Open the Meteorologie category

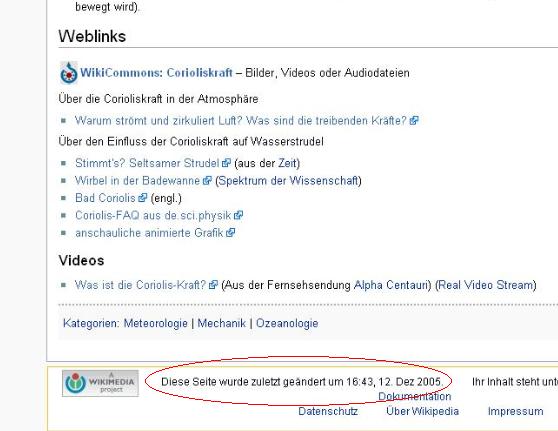[x=156, y=323]
